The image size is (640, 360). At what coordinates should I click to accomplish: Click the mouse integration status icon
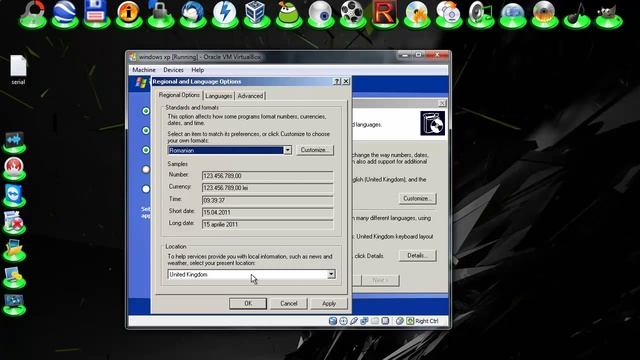coord(400,321)
